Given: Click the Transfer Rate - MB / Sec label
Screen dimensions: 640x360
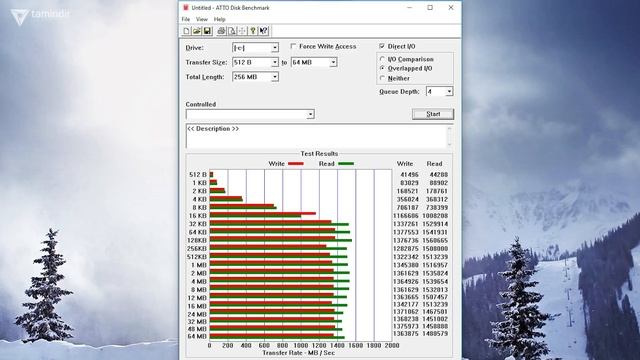Looking at the screenshot, I should click(x=299, y=353).
